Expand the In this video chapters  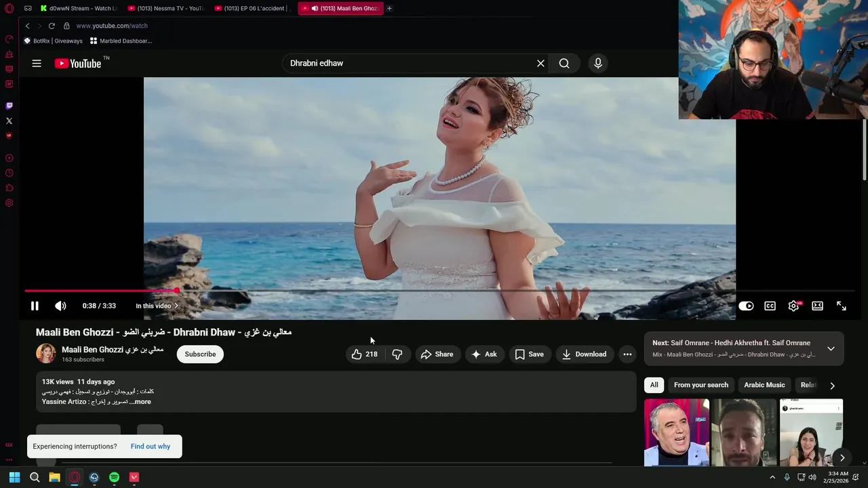(157, 306)
